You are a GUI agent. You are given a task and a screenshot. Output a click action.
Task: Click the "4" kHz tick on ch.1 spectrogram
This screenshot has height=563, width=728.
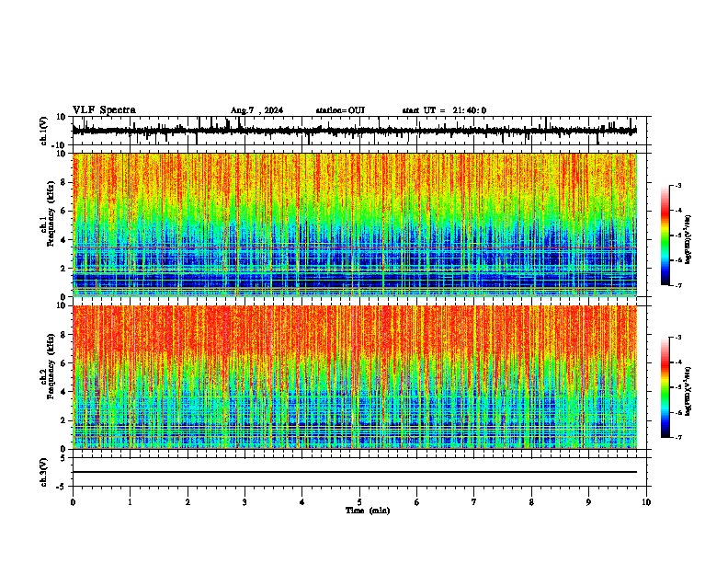click(63, 240)
